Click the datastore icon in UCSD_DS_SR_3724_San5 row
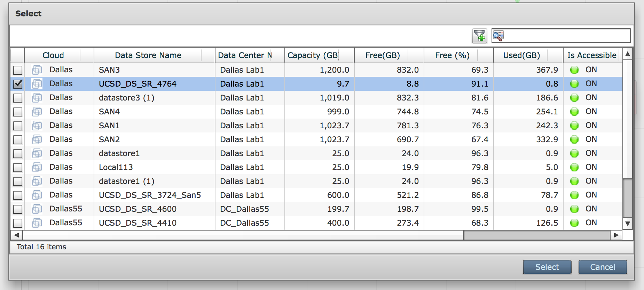This screenshot has height=290, width=644. [x=37, y=195]
